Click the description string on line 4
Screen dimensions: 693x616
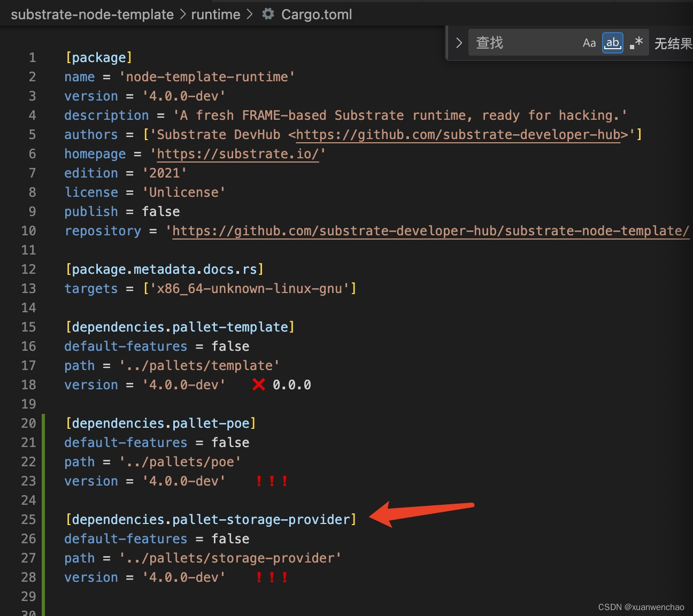click(400, 115)
